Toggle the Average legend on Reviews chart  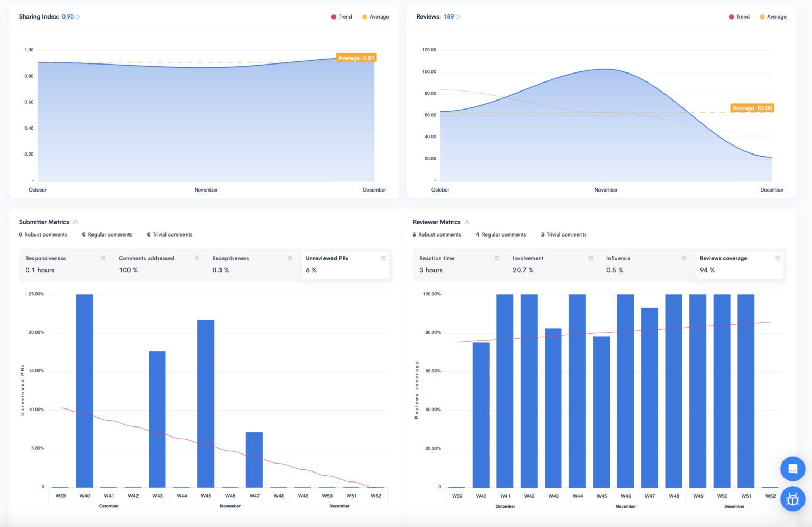point(773,16)
